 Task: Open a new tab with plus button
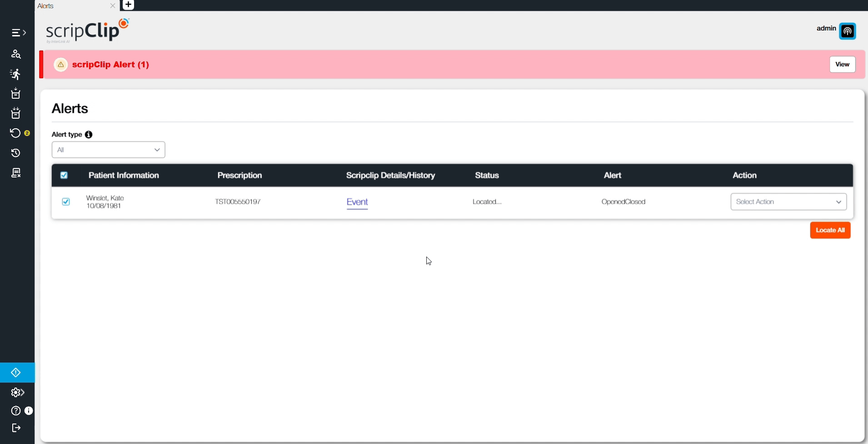pos(128,5)
